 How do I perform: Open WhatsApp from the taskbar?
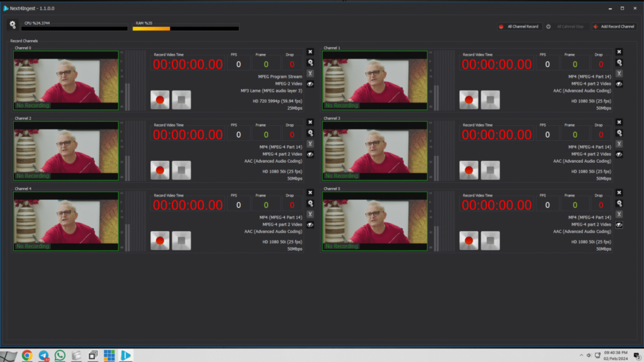[x=60, y=355]
